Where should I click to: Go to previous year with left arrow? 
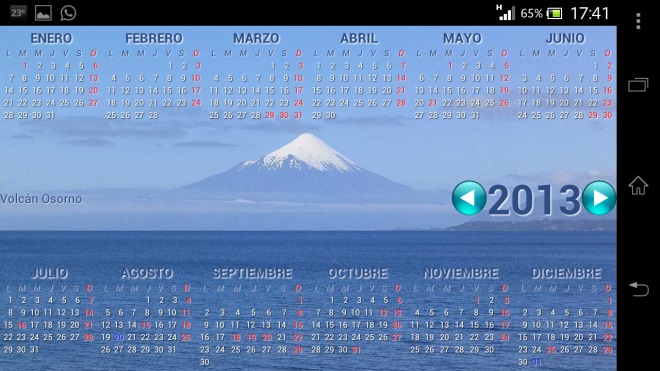[469, 198]
